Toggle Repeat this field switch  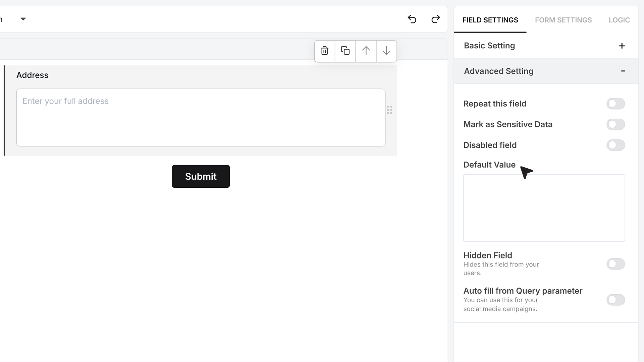pos(615,104)
